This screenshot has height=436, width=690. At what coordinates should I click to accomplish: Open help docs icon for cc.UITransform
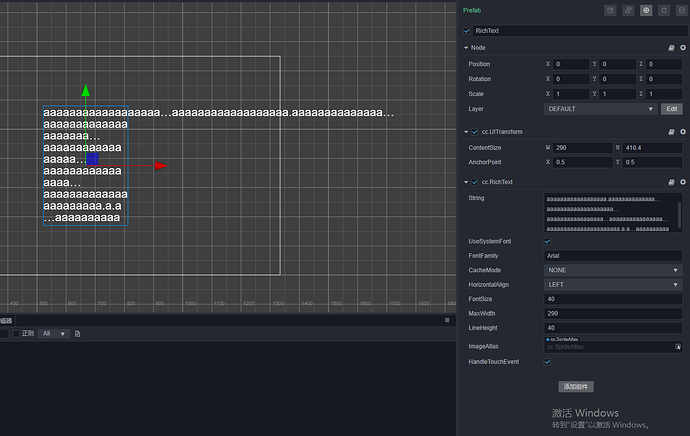(x=671, y=132)
